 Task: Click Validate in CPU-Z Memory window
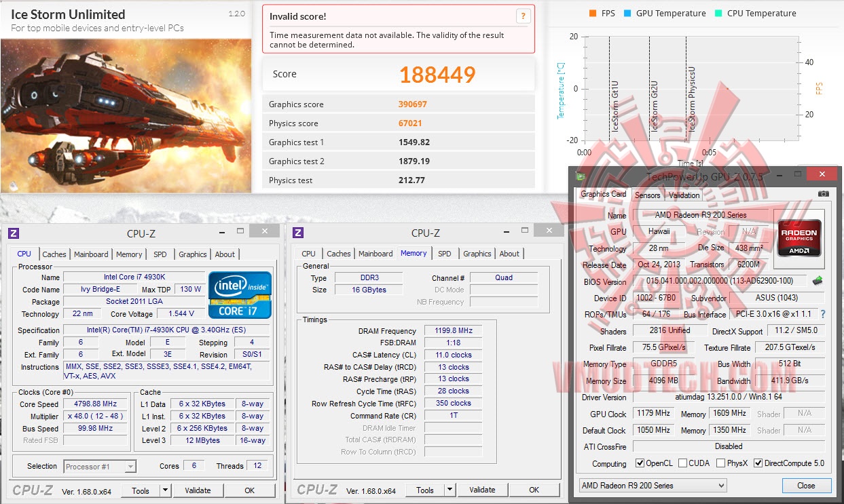pyautogui.click(x=482, y=490)
